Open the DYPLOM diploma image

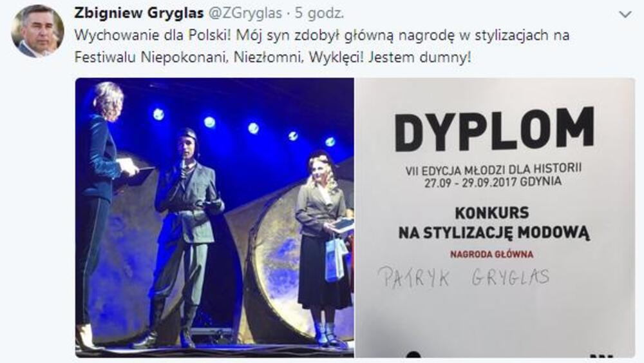pos(495,217)
